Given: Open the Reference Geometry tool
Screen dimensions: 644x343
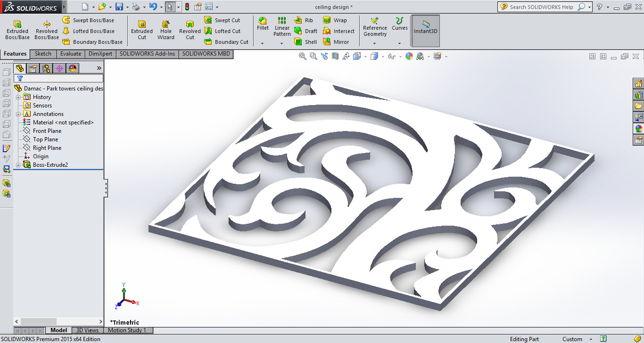Looking at the screenshot, I should (x=375, y=27).
